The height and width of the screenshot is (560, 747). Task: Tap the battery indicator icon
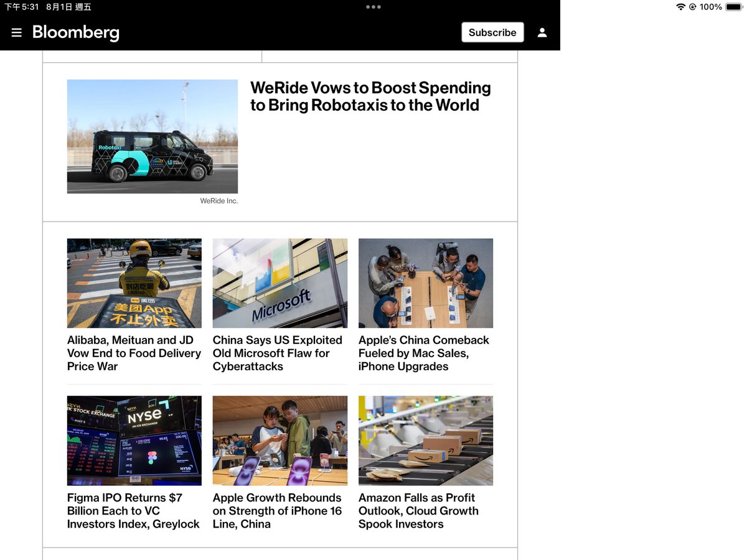(734, 7)
